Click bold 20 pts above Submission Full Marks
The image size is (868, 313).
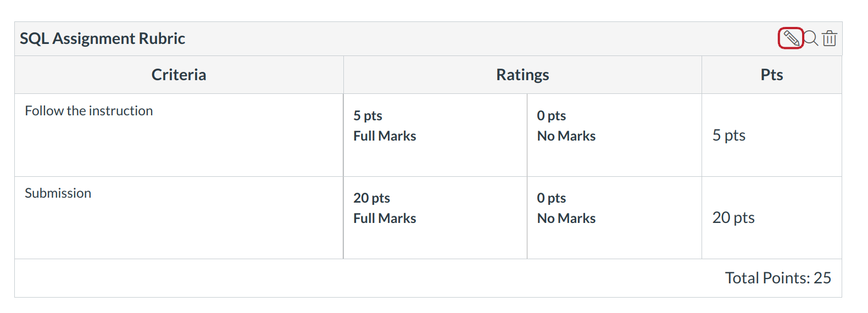tap(371, 198)
